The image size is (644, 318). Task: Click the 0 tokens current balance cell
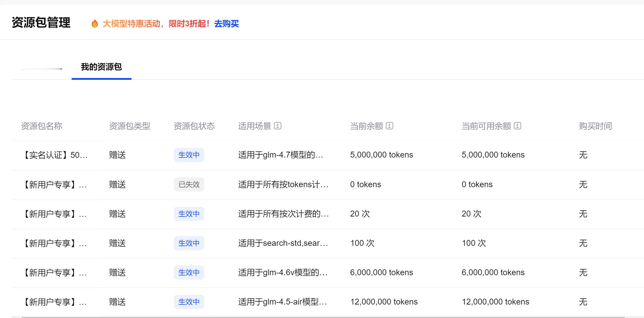tap(365, 185)
